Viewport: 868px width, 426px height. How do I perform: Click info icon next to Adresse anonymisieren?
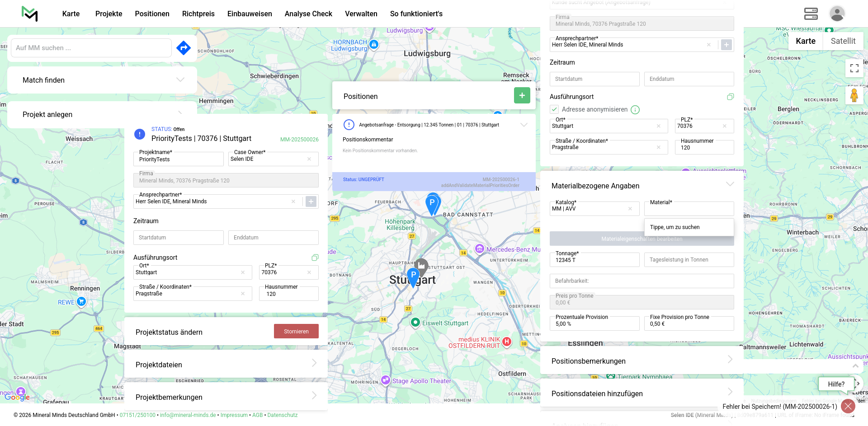[x=635, y=110]
